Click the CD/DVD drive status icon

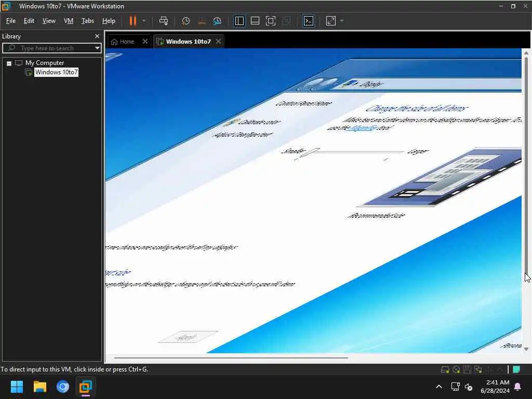456,369
